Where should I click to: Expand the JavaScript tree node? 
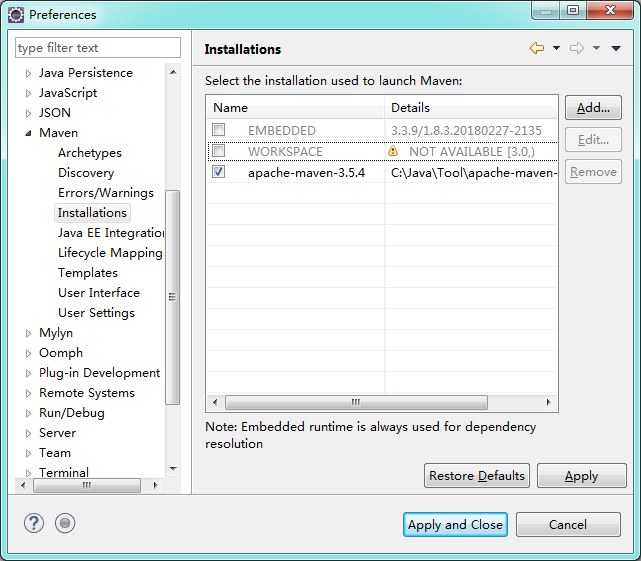[x=28, y=93]
